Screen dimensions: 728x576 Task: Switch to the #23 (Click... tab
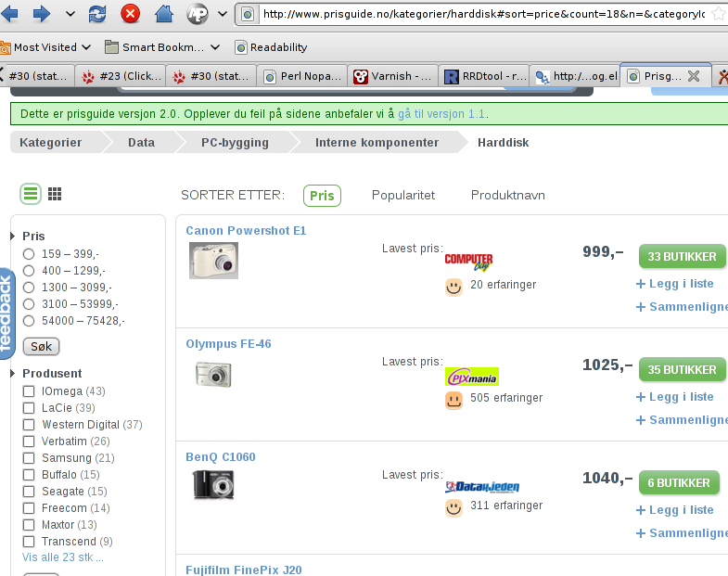point(121,76)
